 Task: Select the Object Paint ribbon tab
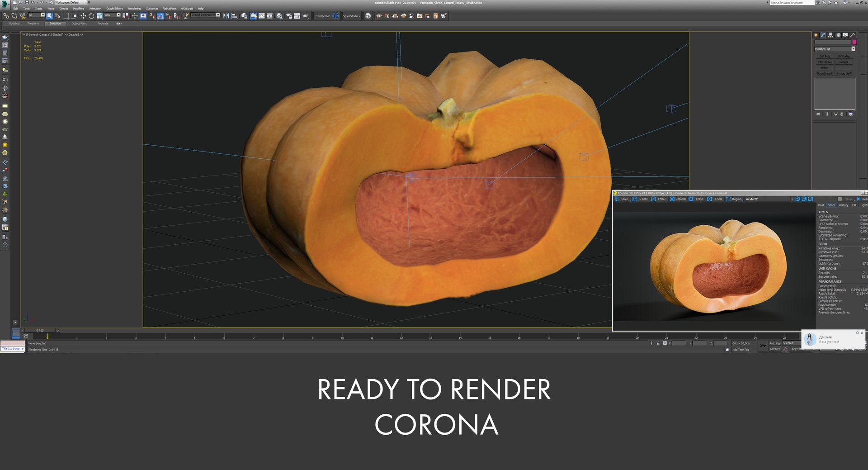pyautogui.click(x=79, y=24)
